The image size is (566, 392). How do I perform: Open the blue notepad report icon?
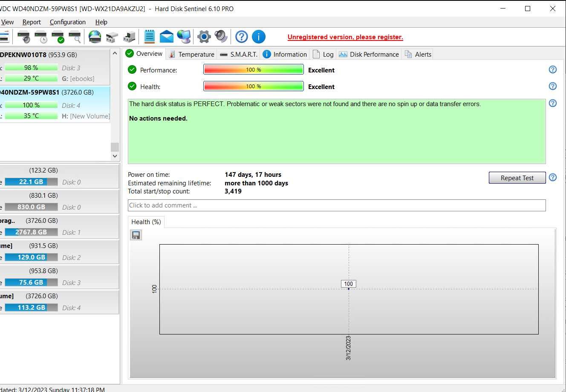[x=149, y=37]
